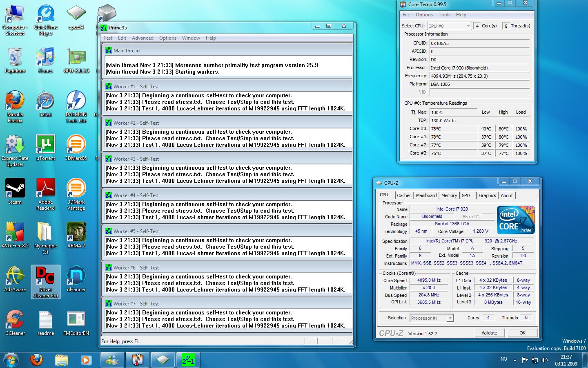Click the CPU-Z Core Speed value 4095.0 MHz
This screenshot has height=368, width=588.
[x=429, y=280]
